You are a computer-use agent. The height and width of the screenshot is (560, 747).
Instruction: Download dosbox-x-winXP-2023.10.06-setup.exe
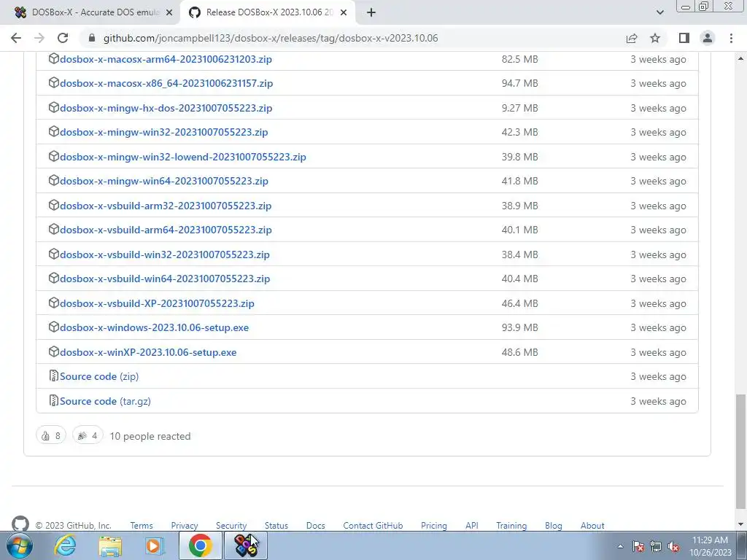coord(148,352)
